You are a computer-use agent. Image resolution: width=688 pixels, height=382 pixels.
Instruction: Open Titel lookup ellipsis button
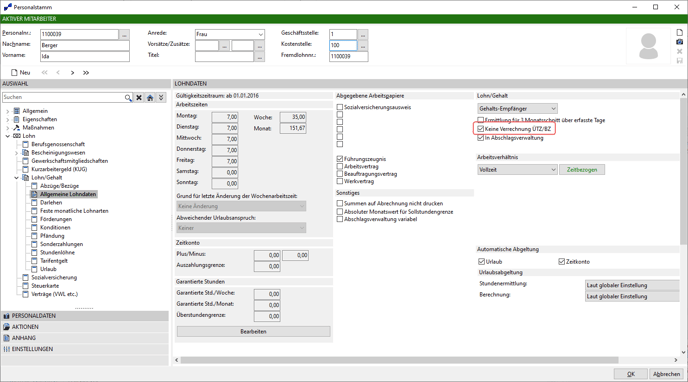tap(260, 57)
